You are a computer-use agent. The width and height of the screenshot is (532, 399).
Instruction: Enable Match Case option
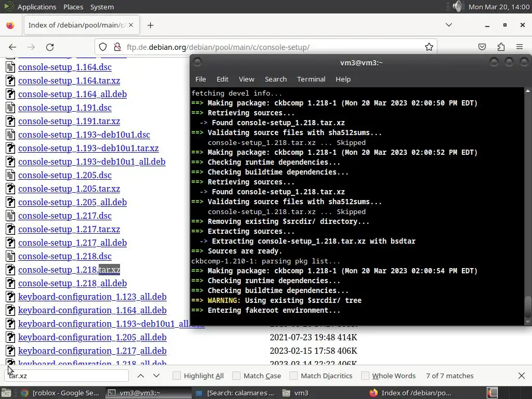236,376
